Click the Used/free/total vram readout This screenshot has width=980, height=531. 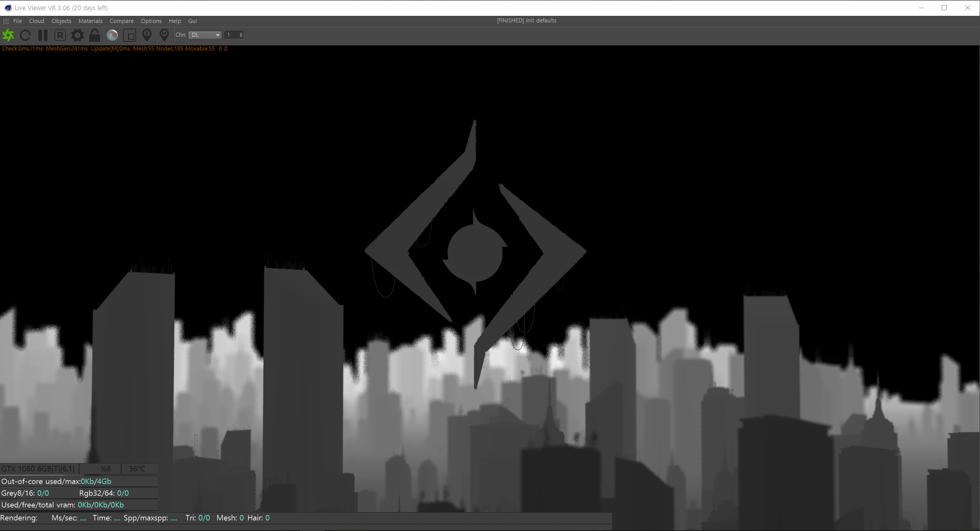point(63,505)
